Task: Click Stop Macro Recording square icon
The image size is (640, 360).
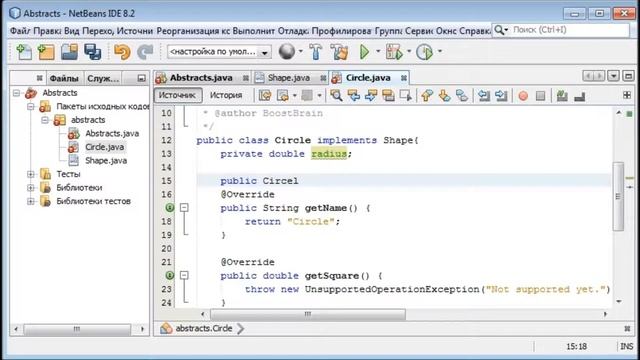Action: pyautogui.click(x=540, y=96)
